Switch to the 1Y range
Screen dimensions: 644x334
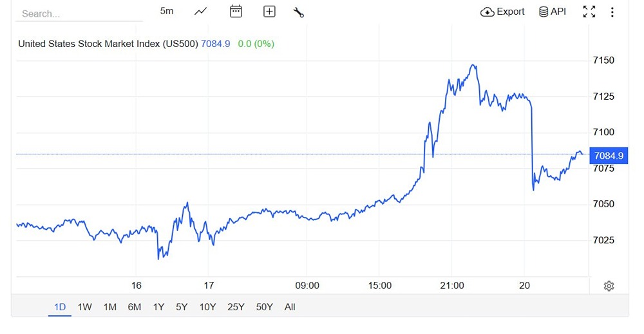pos(158,307)
